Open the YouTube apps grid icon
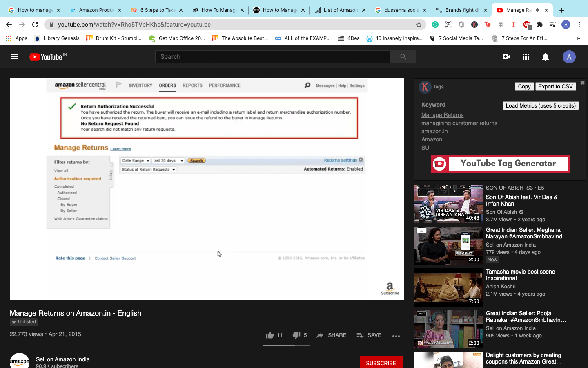The width and height of the screenshot is (588, 368). pos(526,57)
